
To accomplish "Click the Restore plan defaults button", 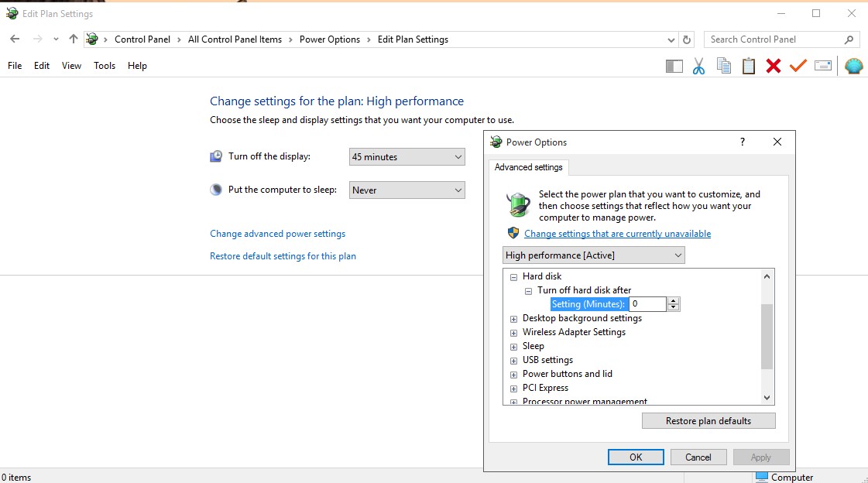I will coord(708,420).
